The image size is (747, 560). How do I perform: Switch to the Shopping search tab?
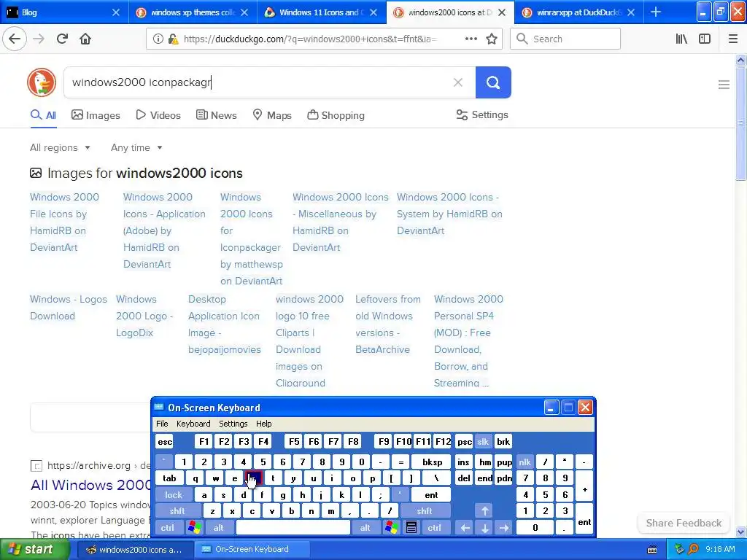point(336,115)
